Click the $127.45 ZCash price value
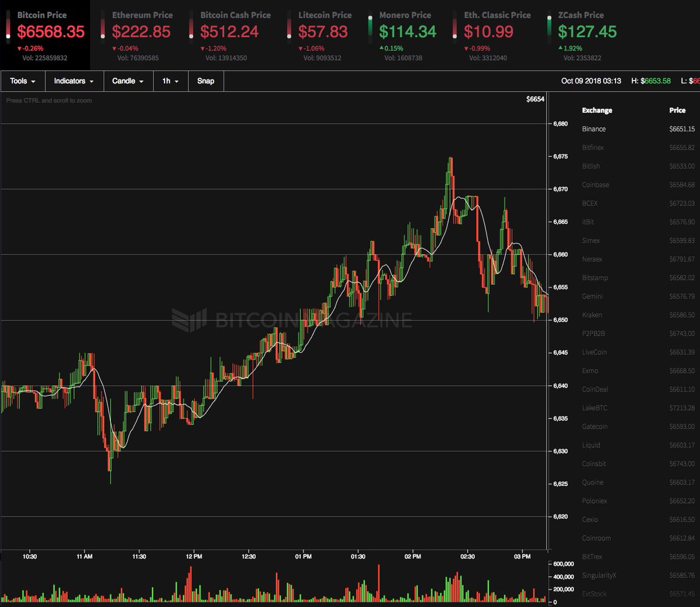Screen dimensions: 700x607 point(587,32)
